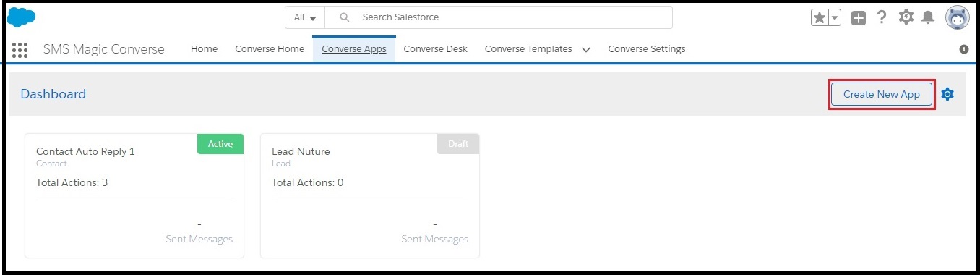Open the Setup gear icon in header

pyautogui.click(x=905, y=17)
